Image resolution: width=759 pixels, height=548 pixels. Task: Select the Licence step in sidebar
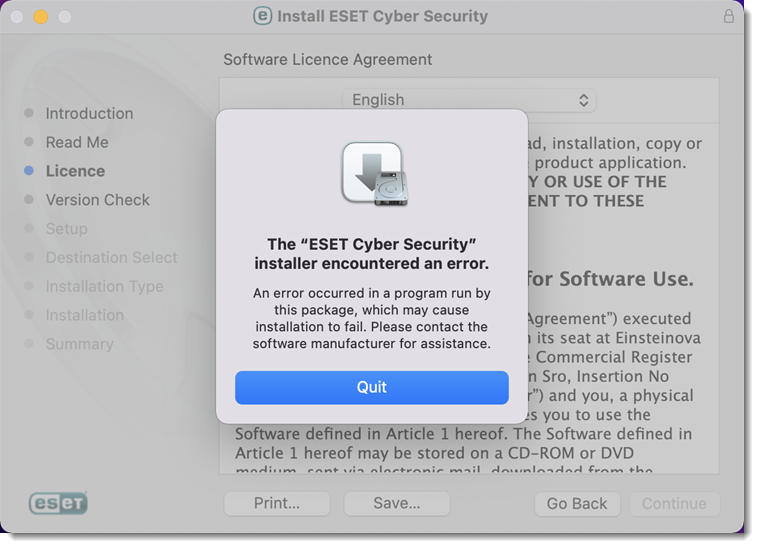[75, 171]
